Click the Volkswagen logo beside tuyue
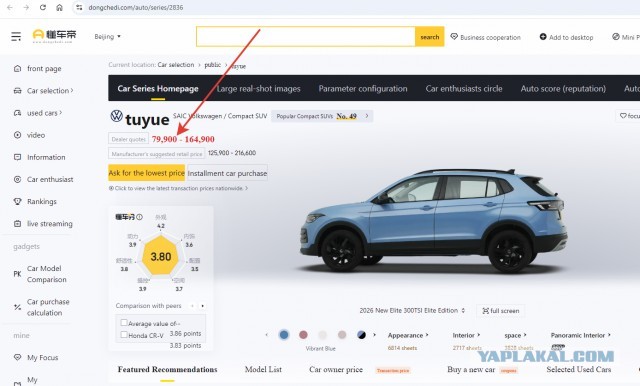 (116, 116)
